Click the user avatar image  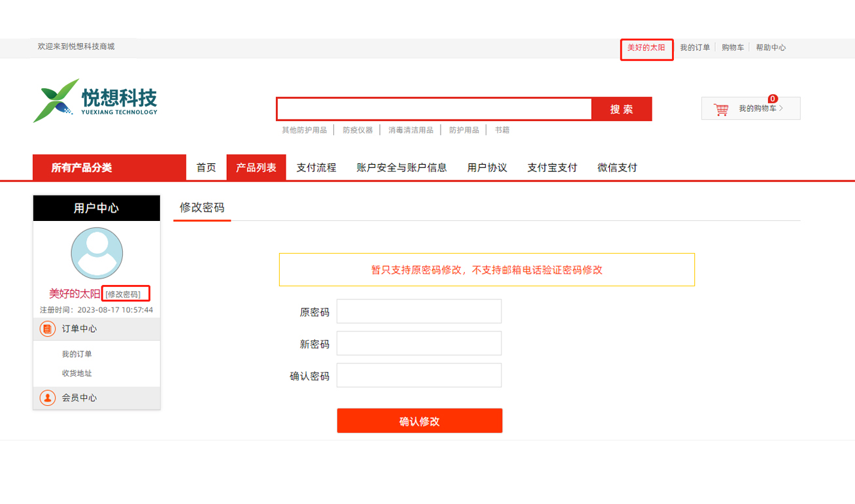[x=97, y=254]
